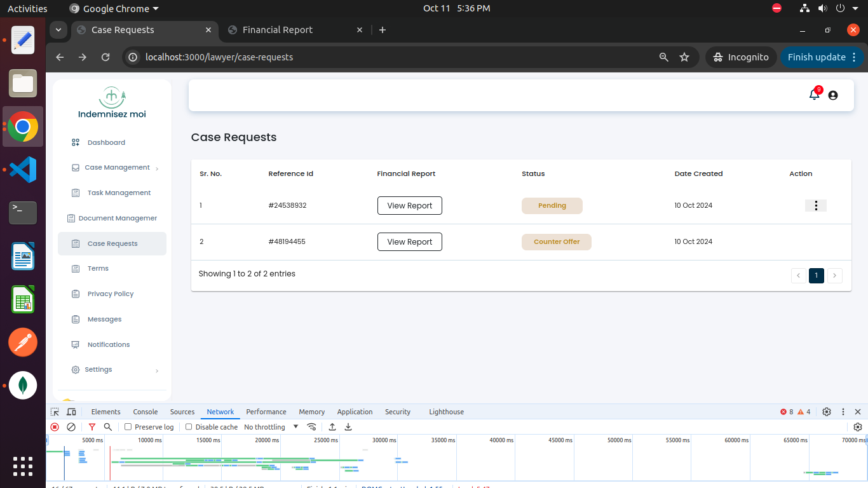Image resolution: width=868 pixels, height=488 pixels.
Task: Switch to the Console tab in DevTools
Action: [146, 412]
